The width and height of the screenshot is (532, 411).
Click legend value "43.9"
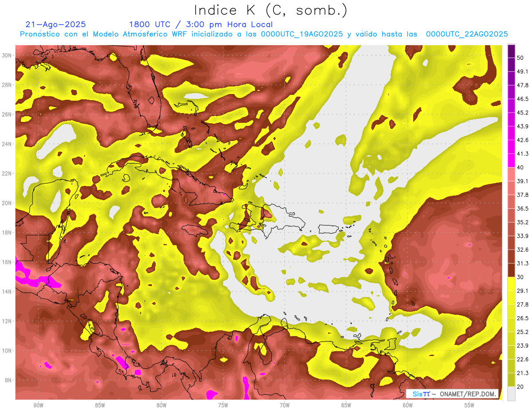click(523, 126)
